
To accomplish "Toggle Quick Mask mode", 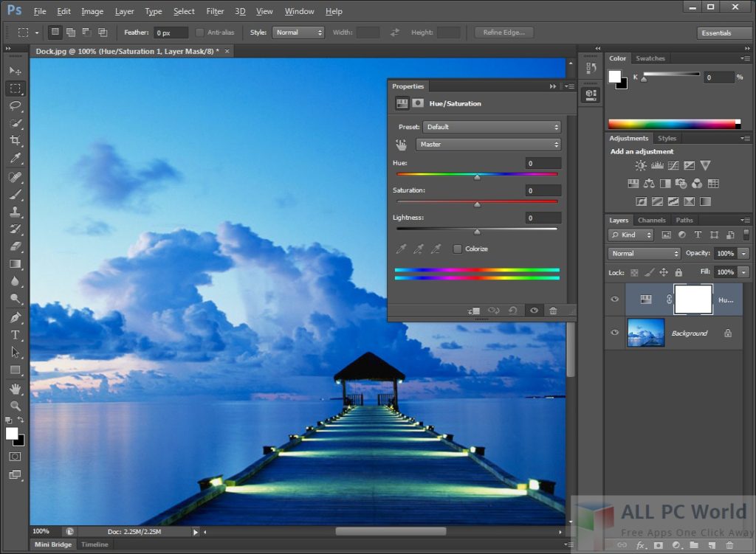I will click(x=15, y=457).
